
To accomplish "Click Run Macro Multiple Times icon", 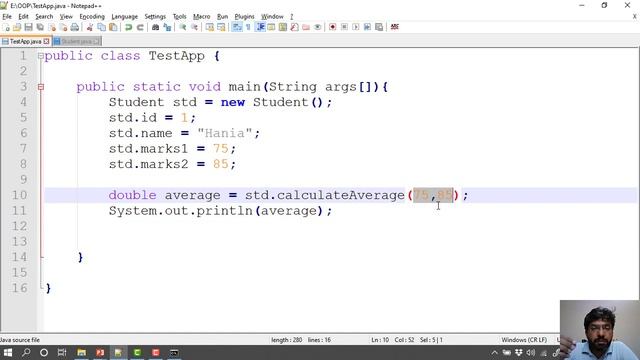I will (367, 27).
